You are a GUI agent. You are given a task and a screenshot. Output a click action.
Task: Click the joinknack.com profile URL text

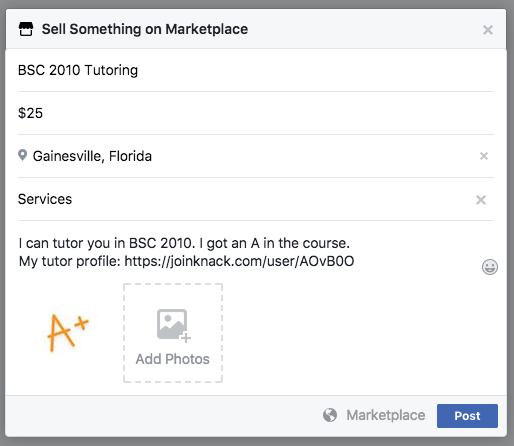click(239, 261)
